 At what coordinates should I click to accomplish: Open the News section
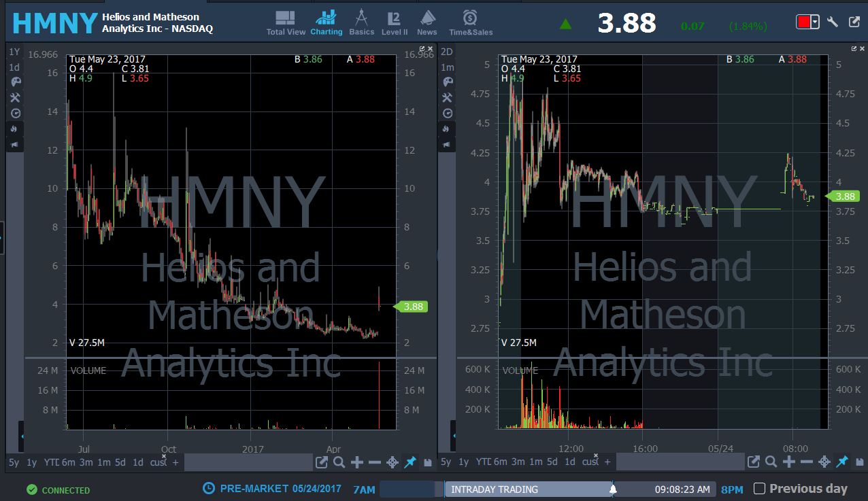(427, 23)
